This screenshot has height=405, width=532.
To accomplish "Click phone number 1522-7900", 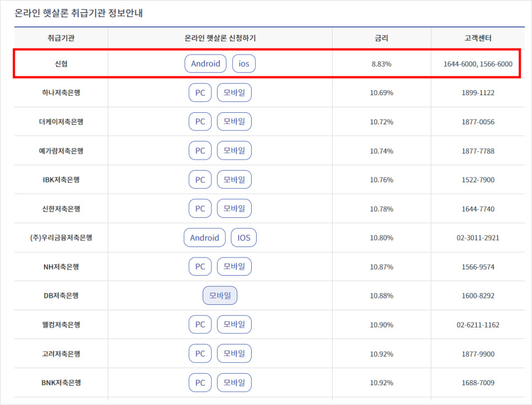I will [477, 179].
